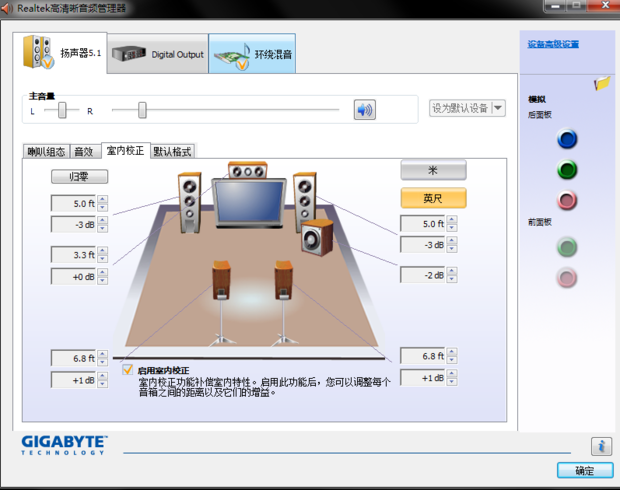The width and height of the screenshot is (620, 490).
Task: Click the 设为默认设备 button
Action: [460, 108]
